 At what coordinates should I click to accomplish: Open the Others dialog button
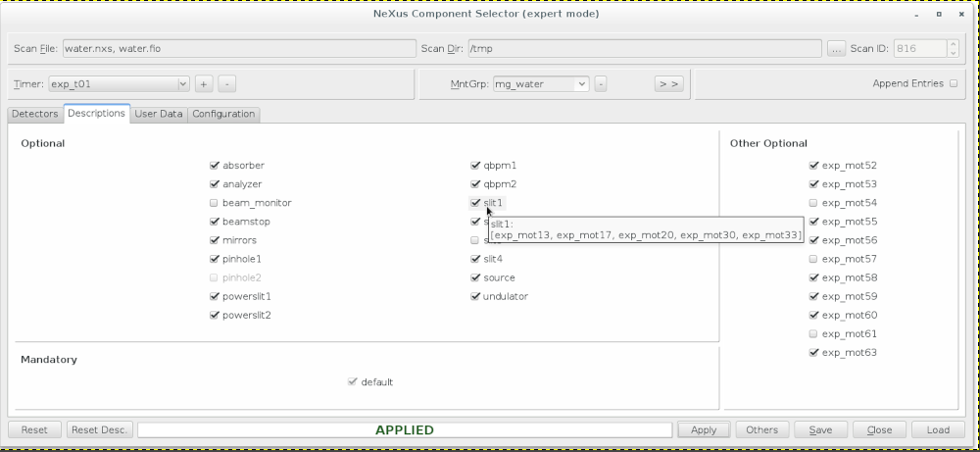(761, 430)
